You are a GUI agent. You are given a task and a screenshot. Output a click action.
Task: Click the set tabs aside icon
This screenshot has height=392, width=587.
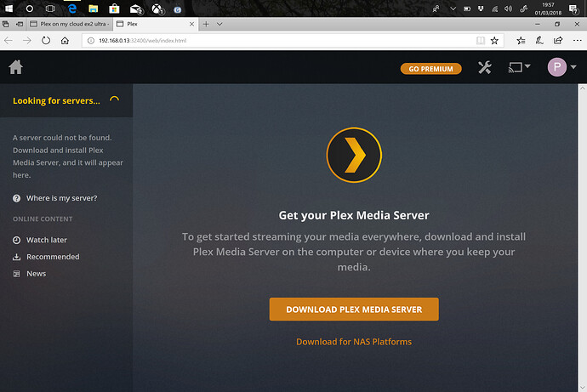pyautogui.click(x=20, y=24)
